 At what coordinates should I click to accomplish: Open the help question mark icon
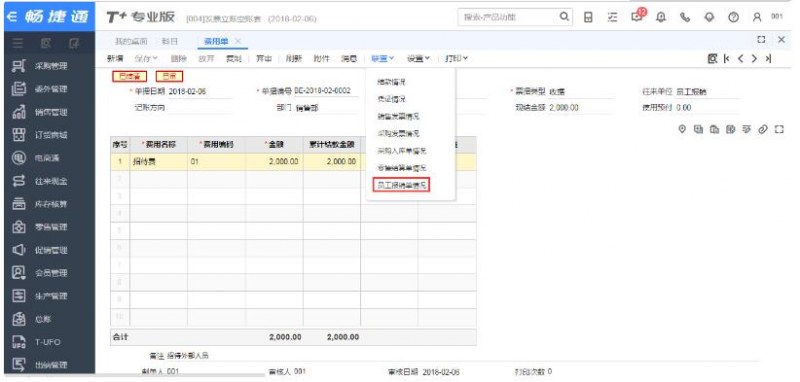733,17
